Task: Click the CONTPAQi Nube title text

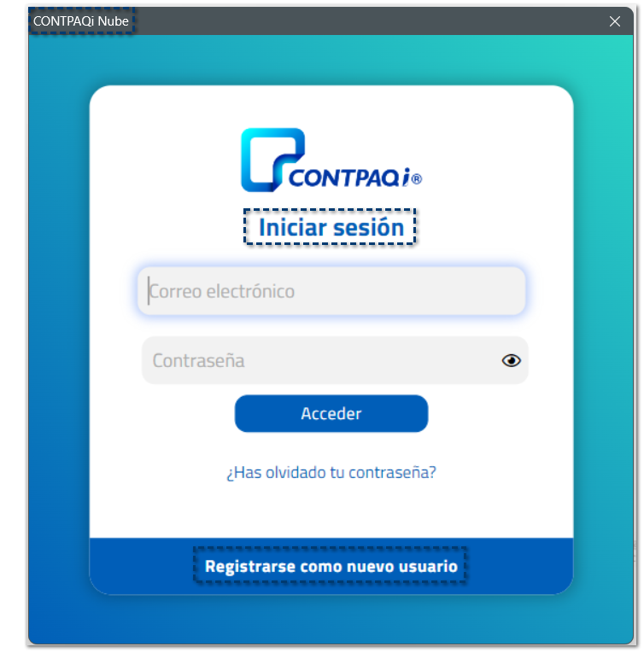Action: point(81,20)
